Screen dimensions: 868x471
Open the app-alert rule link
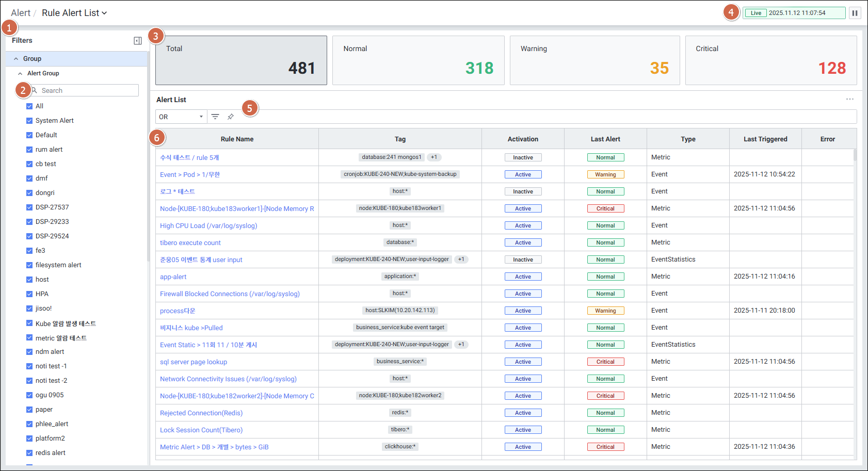(173, 277)
